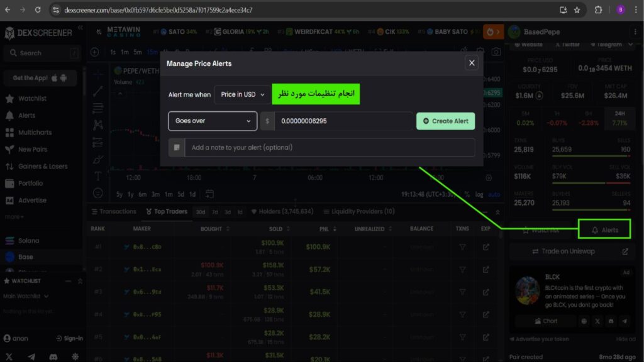The image size is (644, 362).
Task: Take chart snapshot with camera icon
Action: (496, 52)
